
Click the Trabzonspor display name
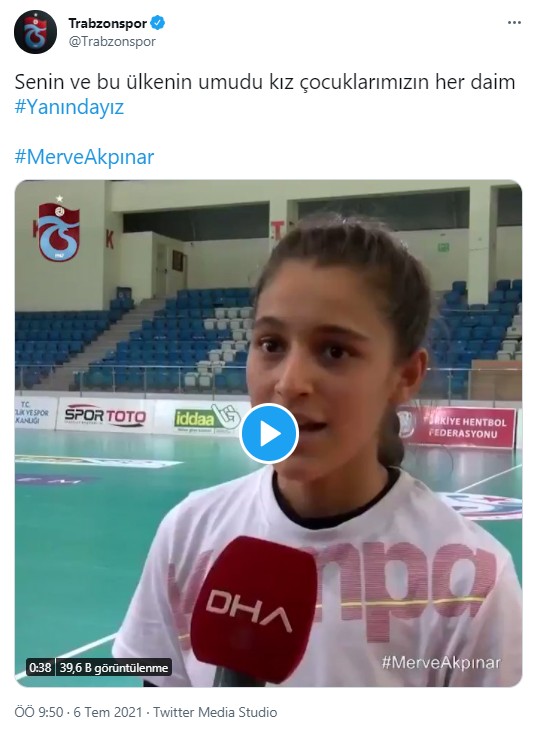(x=108, y=23)
